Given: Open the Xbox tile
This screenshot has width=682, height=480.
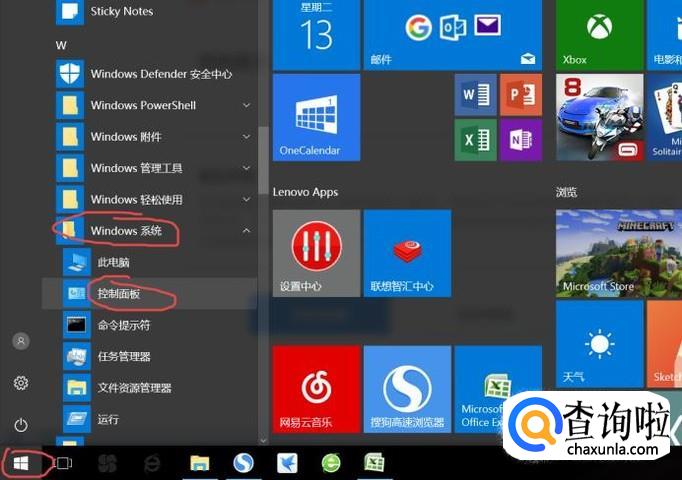Looking at the screenshot, I should point(599,35).
